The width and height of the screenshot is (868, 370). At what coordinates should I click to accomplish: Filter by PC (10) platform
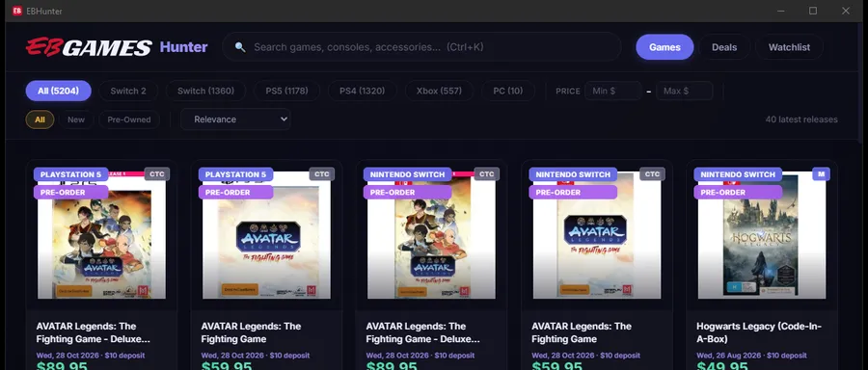tap(507, 91)
